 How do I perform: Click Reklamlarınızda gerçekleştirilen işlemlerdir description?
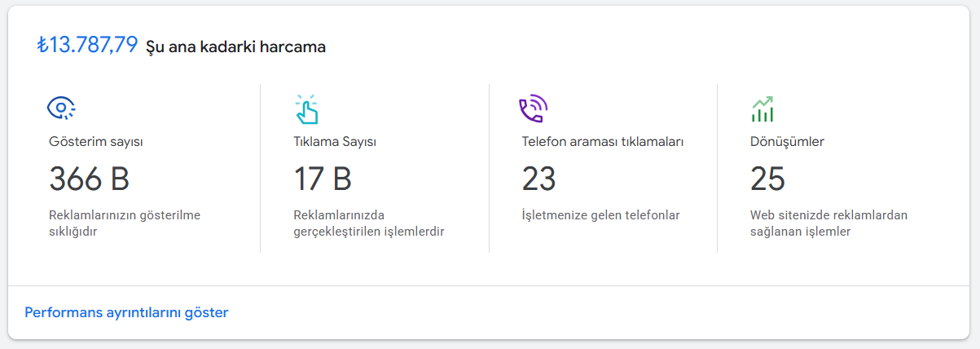click(x=369, y=223)
